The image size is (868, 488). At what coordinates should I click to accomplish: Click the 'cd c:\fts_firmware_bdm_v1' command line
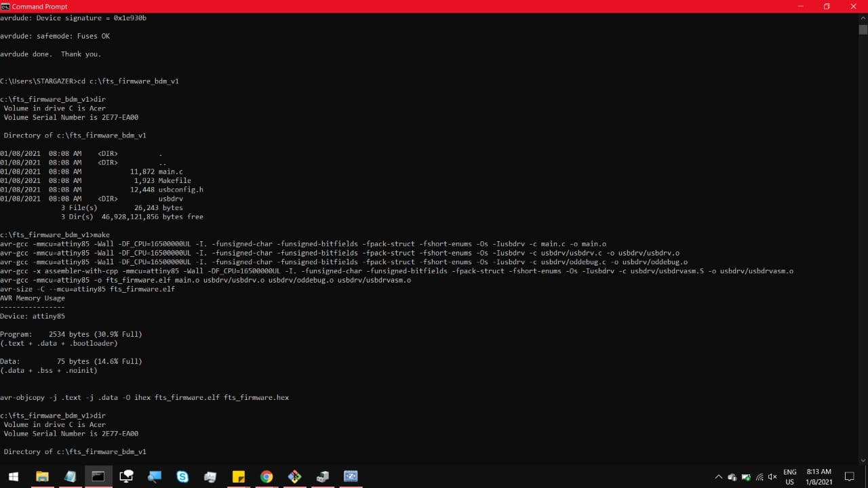(x=90, y=81)
